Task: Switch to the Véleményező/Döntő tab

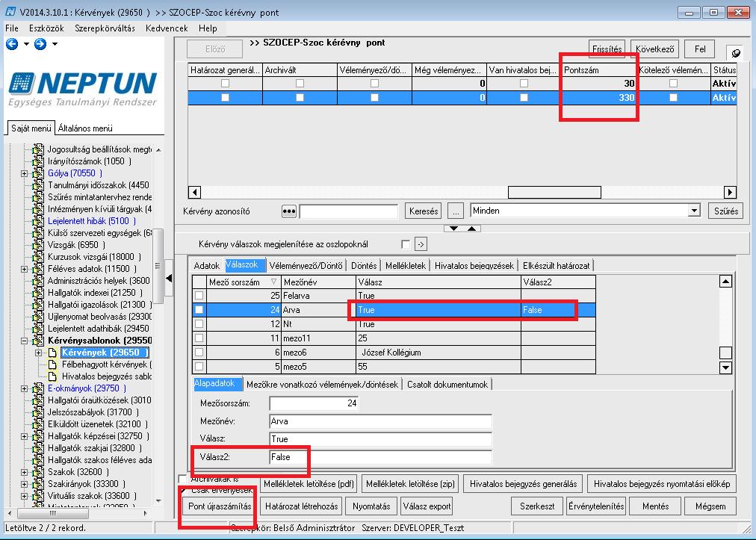Action: point(306,266)
